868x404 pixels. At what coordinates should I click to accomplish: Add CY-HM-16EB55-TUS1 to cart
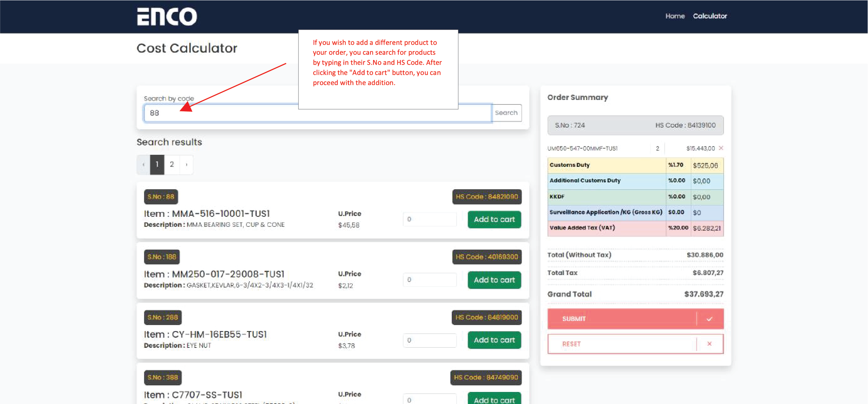pos(494,340)
